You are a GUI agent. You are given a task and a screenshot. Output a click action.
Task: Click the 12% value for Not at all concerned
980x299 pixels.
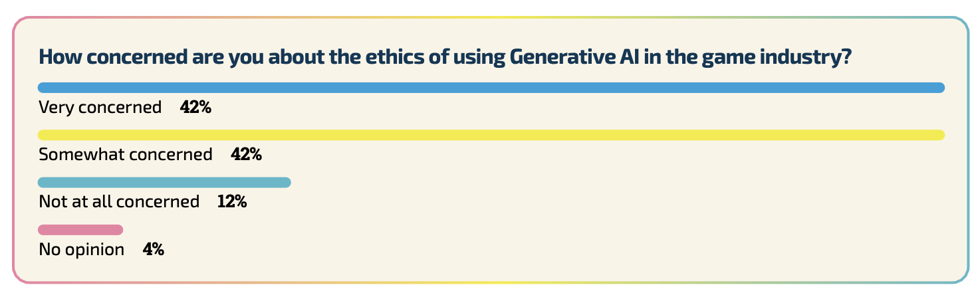(232, 202)
